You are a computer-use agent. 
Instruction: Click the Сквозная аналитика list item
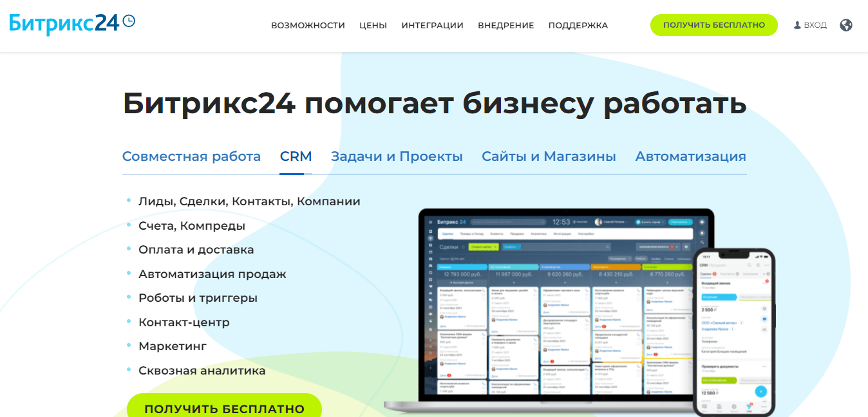coord(202,371)
